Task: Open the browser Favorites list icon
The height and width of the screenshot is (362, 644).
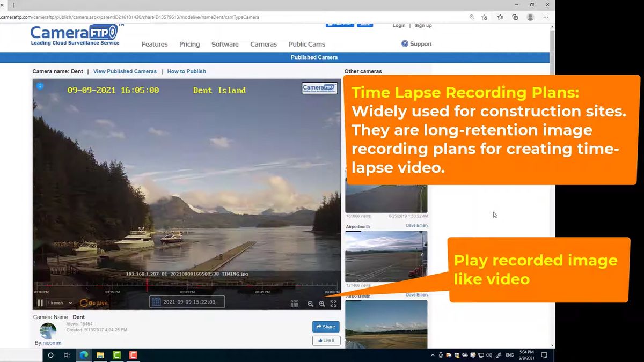Action: pyautogui.click(x=500, y=17)
